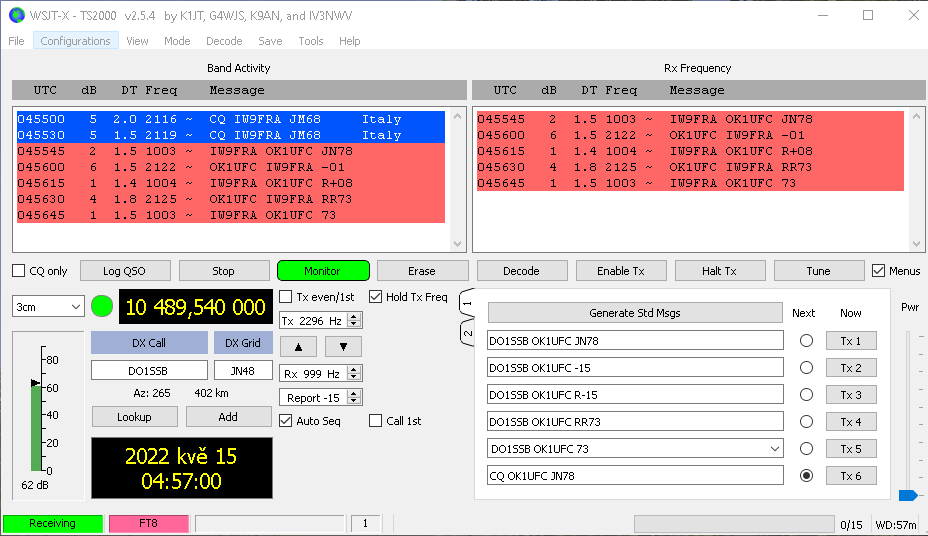This screenshot has width=928, height=536.
Task: Expand the Tx 5 message dropdown
Action: click(x=776, y=449)
